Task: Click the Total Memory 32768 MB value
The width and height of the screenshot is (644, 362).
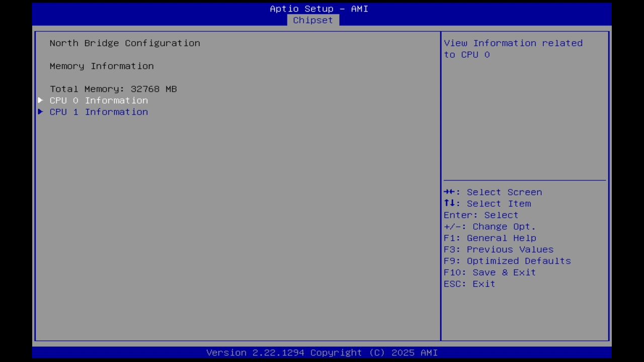Action: tap(113, 88)
